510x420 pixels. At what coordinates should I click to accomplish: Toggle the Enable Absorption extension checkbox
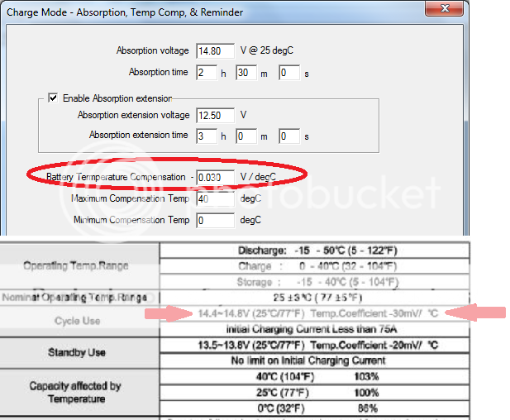tap(53, 98)
